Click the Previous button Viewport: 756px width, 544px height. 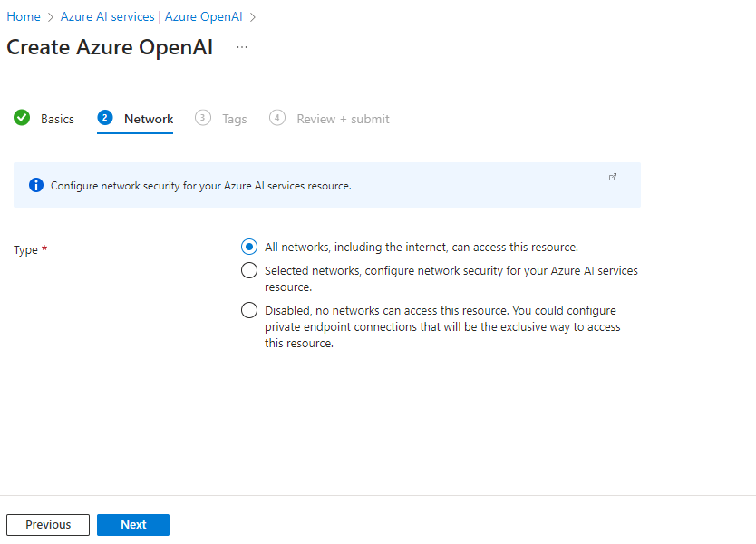pos(48,525)
